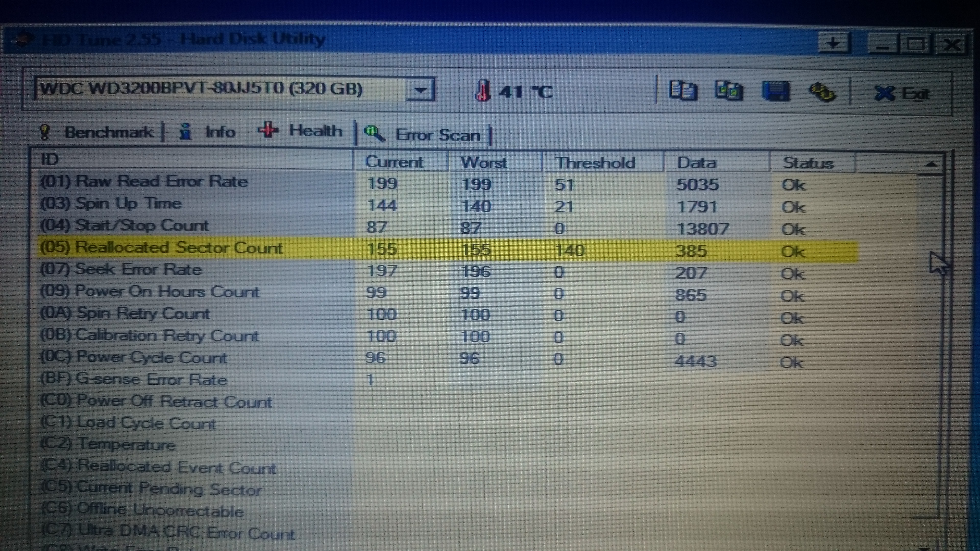Open the drive selection dropdown
980x551 pixels.
(420, 90)
